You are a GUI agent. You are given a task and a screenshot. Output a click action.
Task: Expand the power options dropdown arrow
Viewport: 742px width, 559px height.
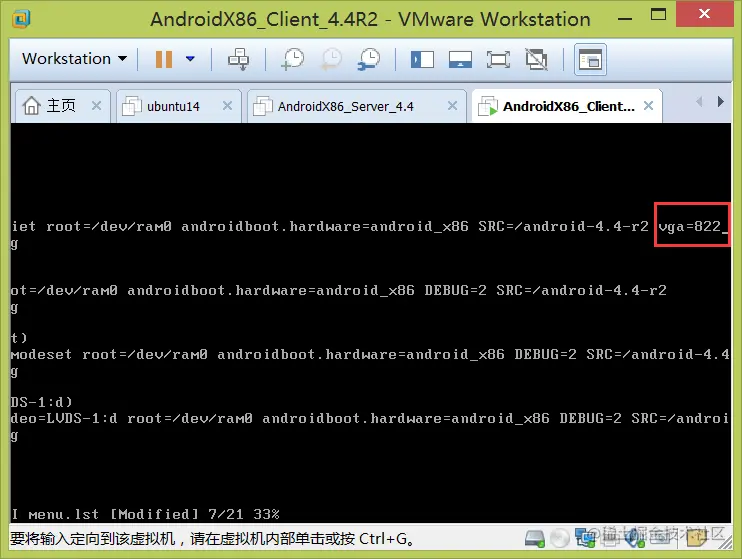190,59
